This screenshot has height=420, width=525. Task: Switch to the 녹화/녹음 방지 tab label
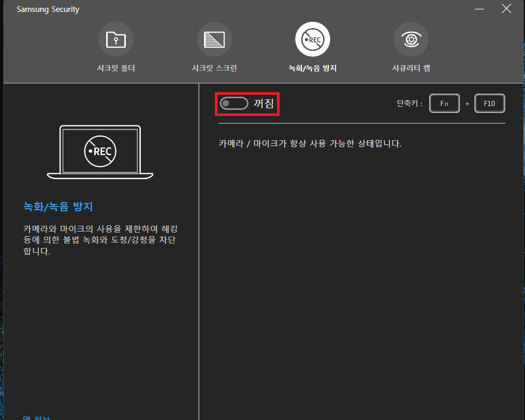(312, 68)
